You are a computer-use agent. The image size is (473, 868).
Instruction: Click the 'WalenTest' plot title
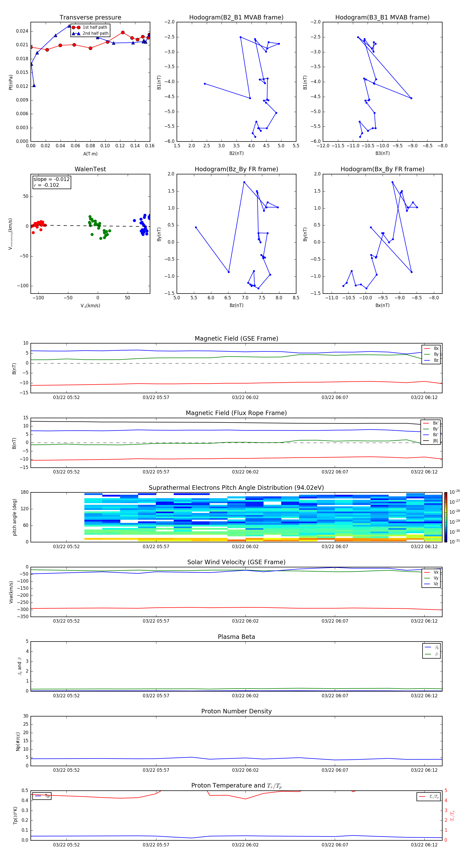(x=90, y=169)
